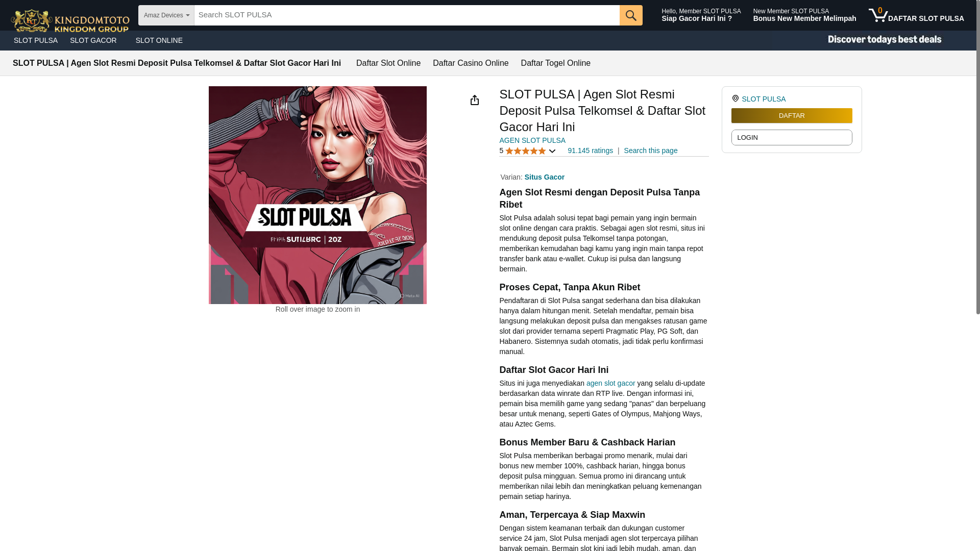Open the agen slot gacor hyperlink
Viewport: 980px width, 551px height.
point(611,383)
